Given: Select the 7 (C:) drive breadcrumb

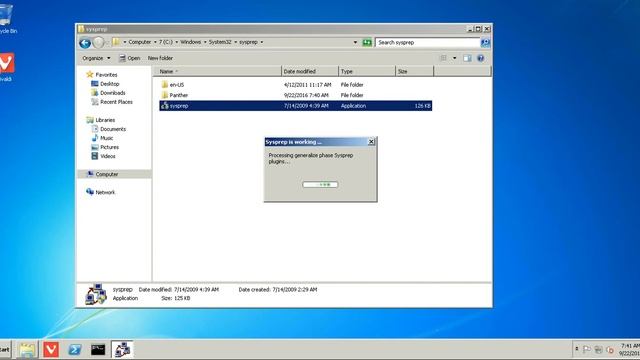Looking at the screenshot, I should (x=166, y=42).
